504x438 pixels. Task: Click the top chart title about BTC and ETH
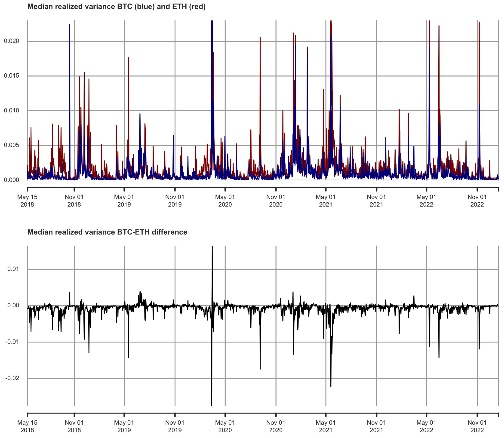(x=116, y=7)
